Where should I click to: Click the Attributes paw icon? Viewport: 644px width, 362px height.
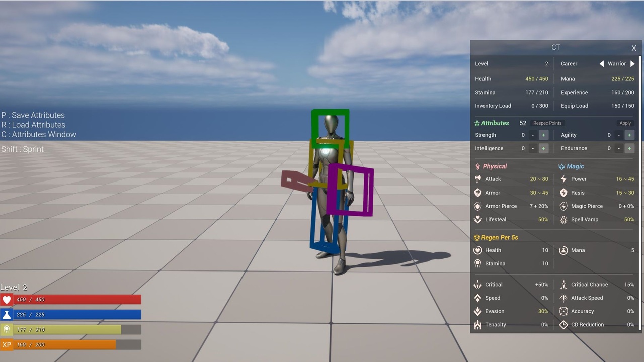[x=477, y=123]
